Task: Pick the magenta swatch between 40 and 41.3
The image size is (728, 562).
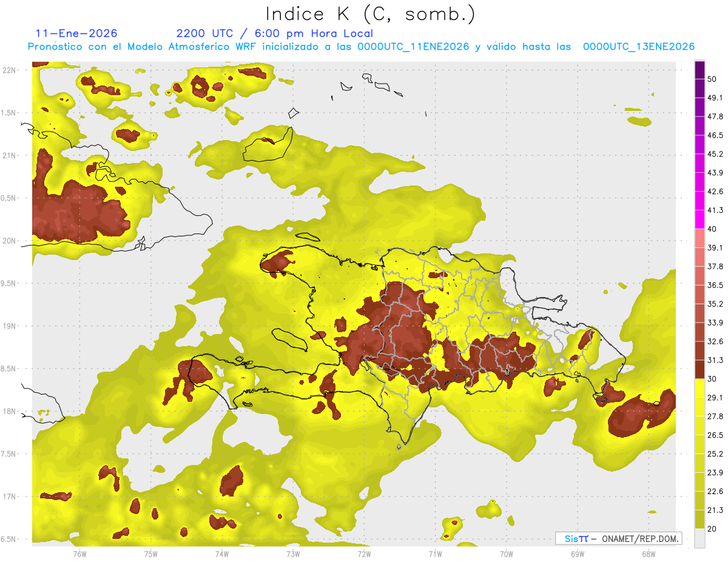Action: pos(700,219)
